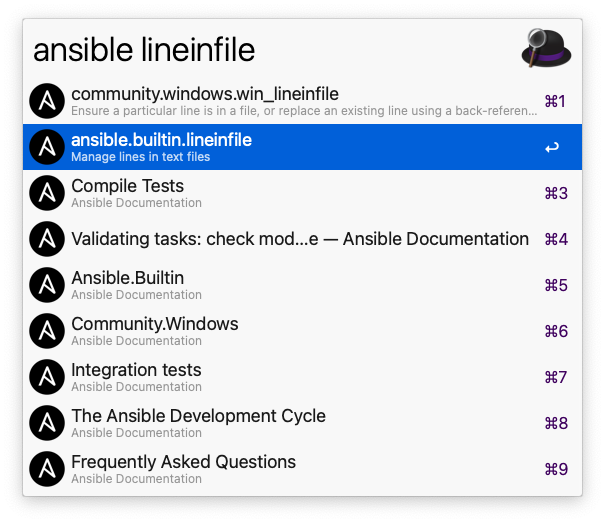Open Validating tasks: check mode documentation result
Image resolution: width=605 pixels, height=523 pixels.
pos(300,239)
